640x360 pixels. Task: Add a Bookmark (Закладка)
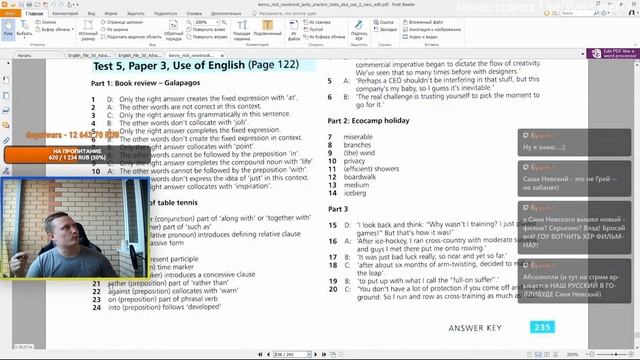(x=384, y=30)
